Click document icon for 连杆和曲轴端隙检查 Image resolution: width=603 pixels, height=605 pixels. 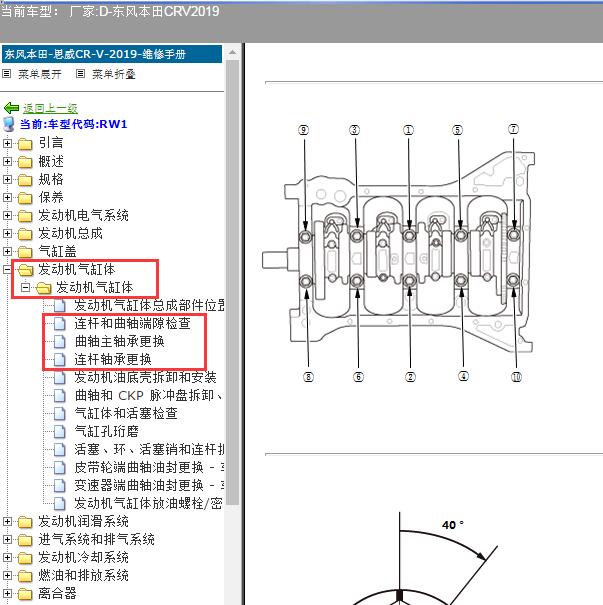point(59,323)
